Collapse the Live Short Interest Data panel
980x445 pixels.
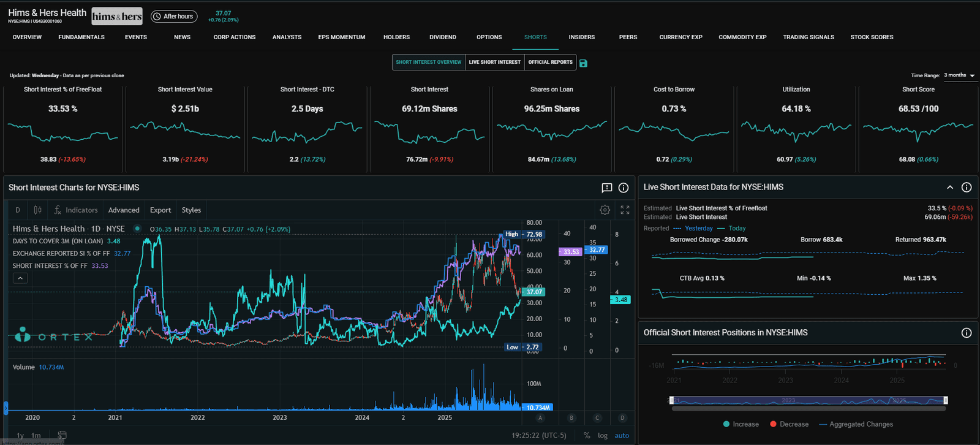tap(950, 188)
